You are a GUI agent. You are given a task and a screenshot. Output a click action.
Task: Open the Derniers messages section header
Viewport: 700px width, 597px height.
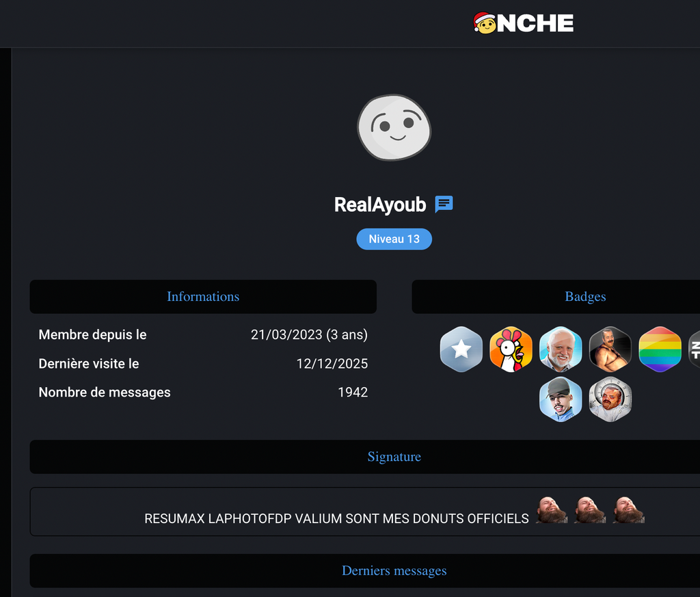click(x=365, y=570)
